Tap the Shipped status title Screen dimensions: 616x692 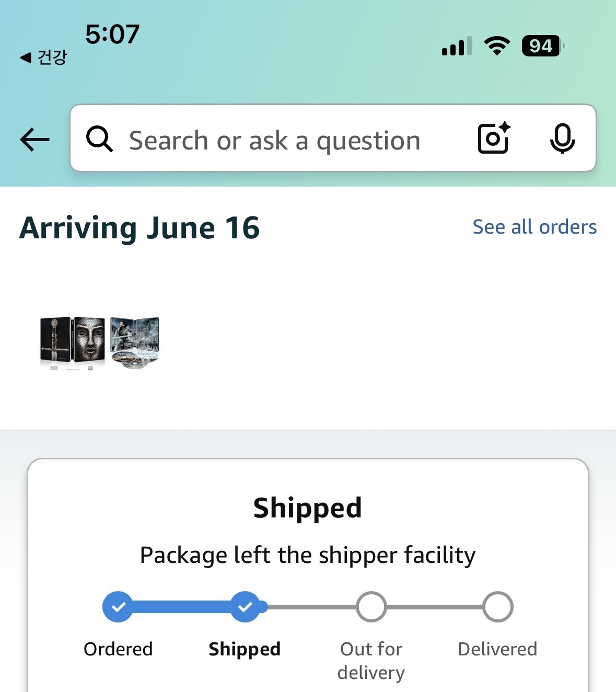(x=308, y=508)
